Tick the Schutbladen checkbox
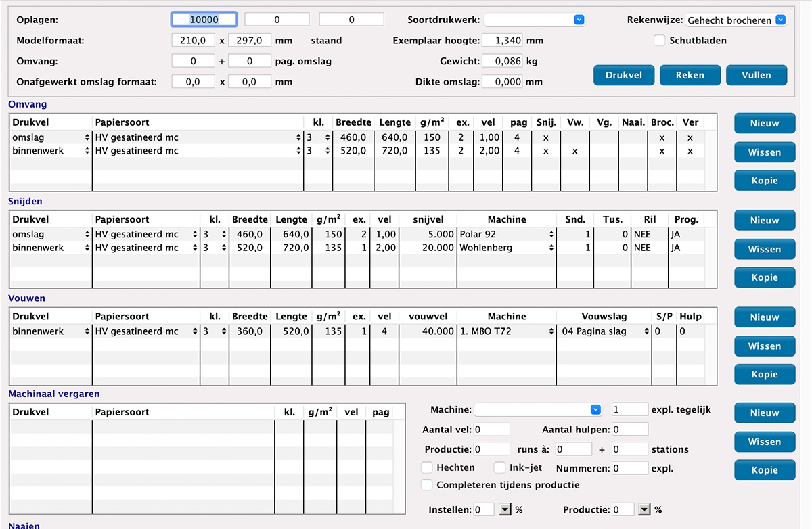 point(660,41)
